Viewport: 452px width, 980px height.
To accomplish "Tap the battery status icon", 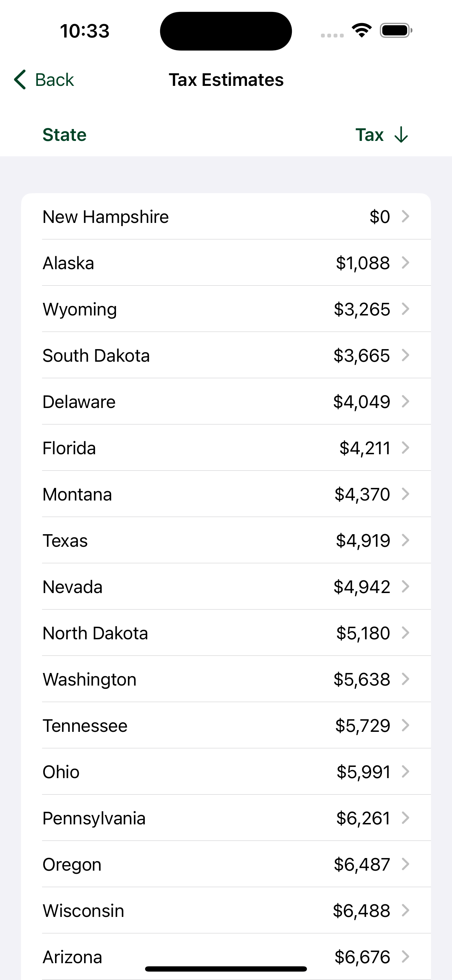I will (396, 30).
